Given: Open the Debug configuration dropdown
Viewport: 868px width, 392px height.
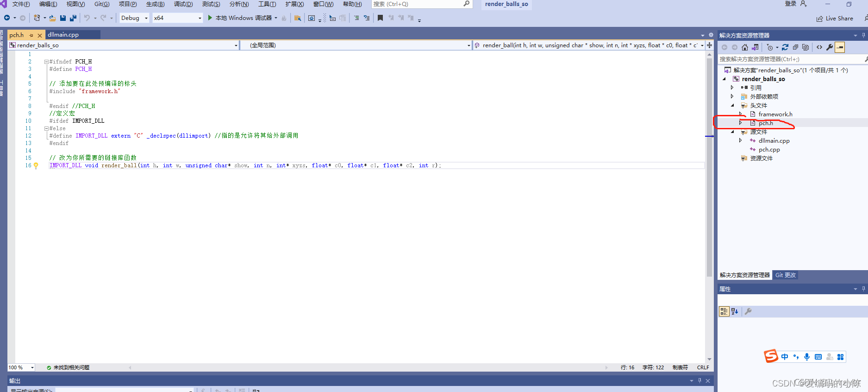Looking at the screenshot, I should tap(135, 18).
